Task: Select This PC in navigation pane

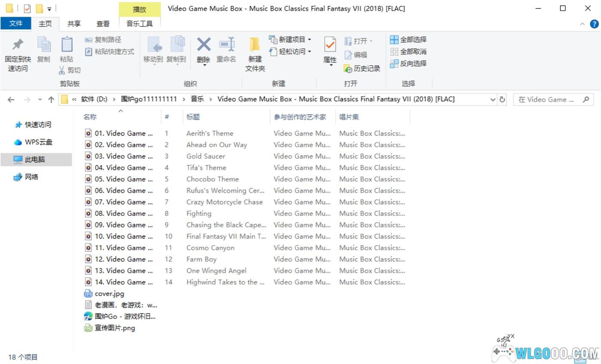Action: [35, 159]
